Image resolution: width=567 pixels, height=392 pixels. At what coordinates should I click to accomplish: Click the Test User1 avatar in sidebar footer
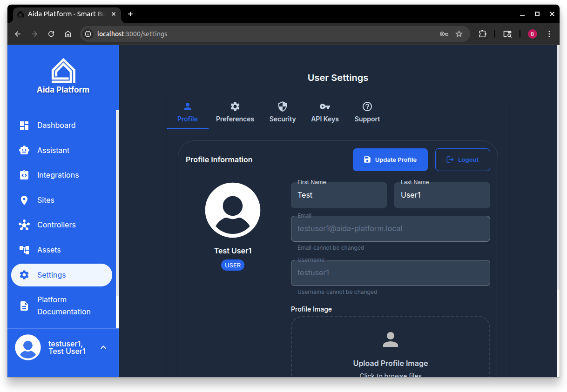[27, 347]
